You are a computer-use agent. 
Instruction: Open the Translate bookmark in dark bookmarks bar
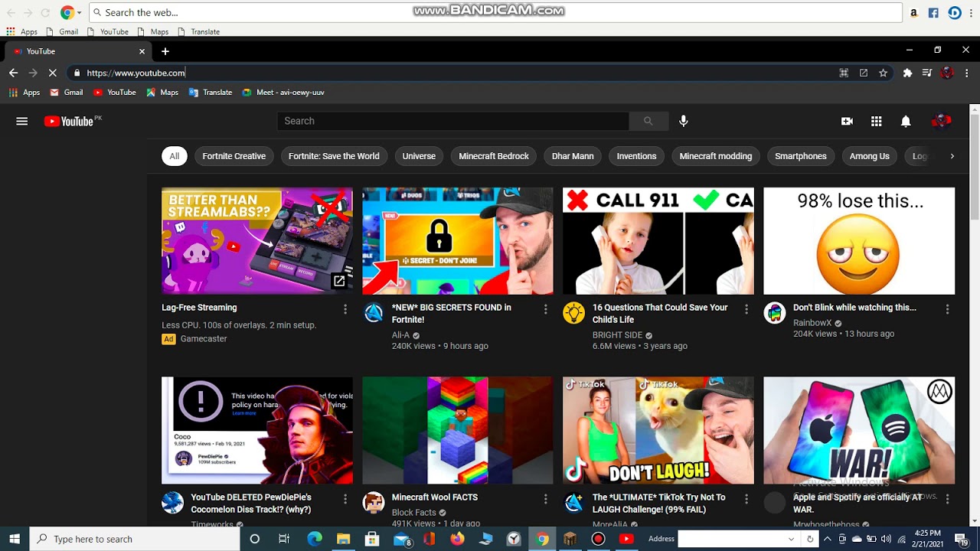coord(211,93)
